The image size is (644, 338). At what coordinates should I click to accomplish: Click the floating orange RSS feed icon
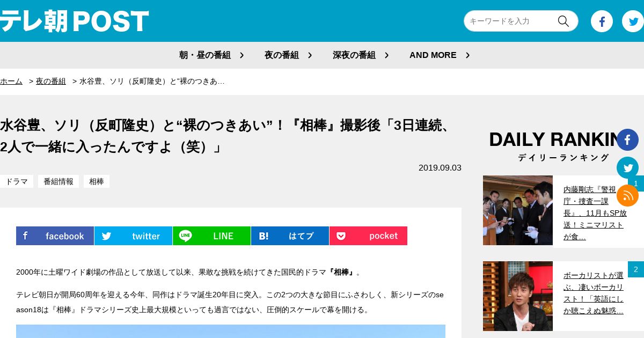pyautogui.click(x=627, y=196)
